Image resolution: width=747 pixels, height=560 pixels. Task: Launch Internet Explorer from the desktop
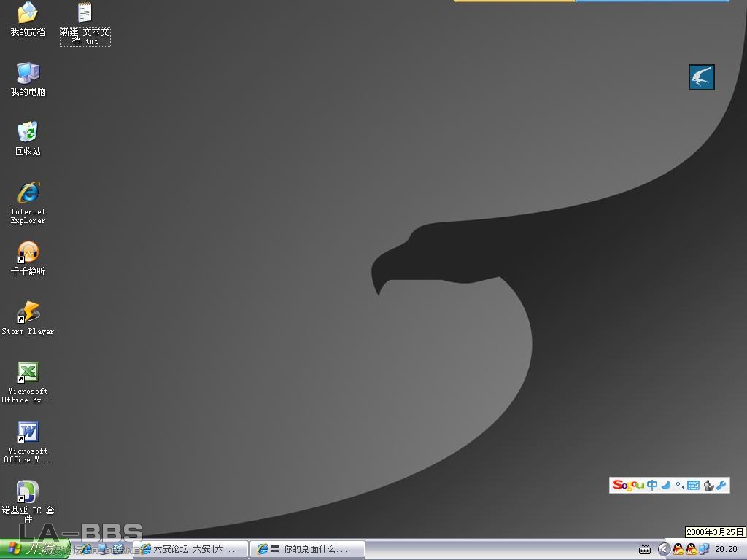pyautogui.click(x=28, y=193)
